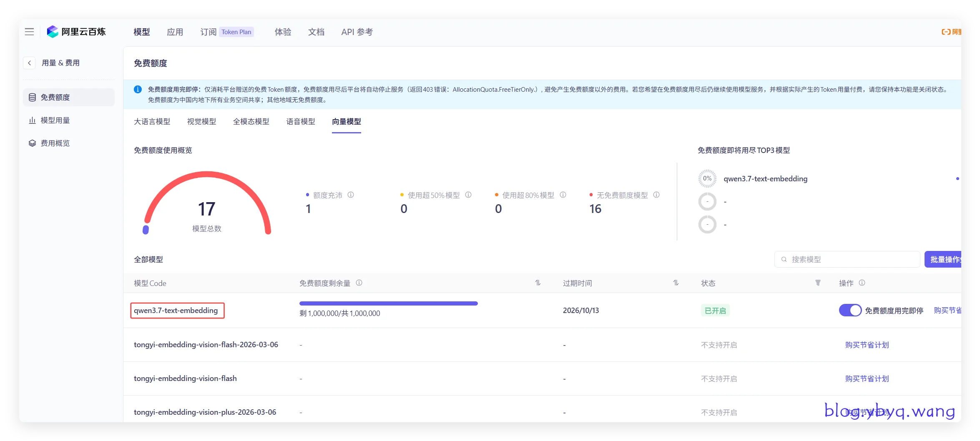The height and width of the screenshot is (441, 980).
Task: Click the 无免费额度模型 count 16
Action: [x=596, y=209]
